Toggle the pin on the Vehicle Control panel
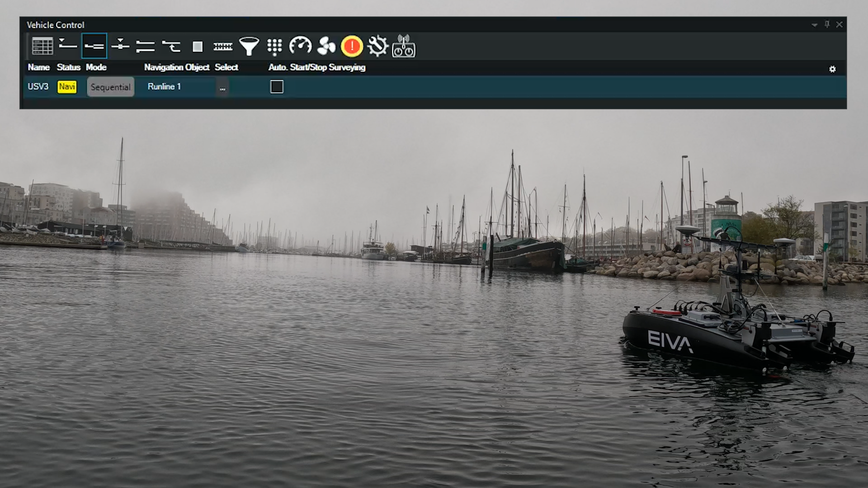This screenshot has width=868, height=488. pyautogui.click(x=826, y=24)
